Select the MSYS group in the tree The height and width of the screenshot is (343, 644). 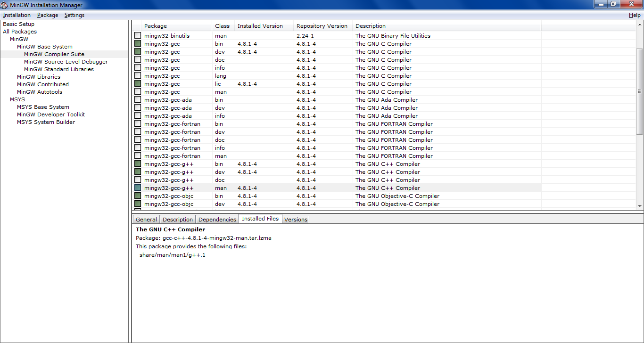[17, 99]
